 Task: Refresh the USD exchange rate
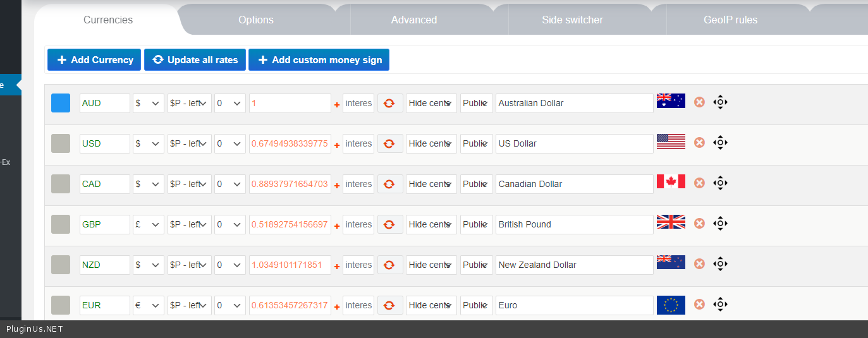coord(389,143)
